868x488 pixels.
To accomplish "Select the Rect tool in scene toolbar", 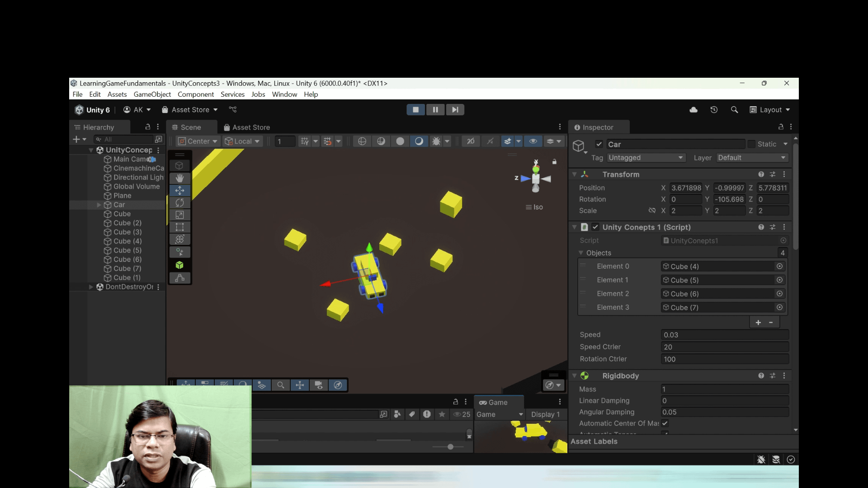I will click(179, 227).
